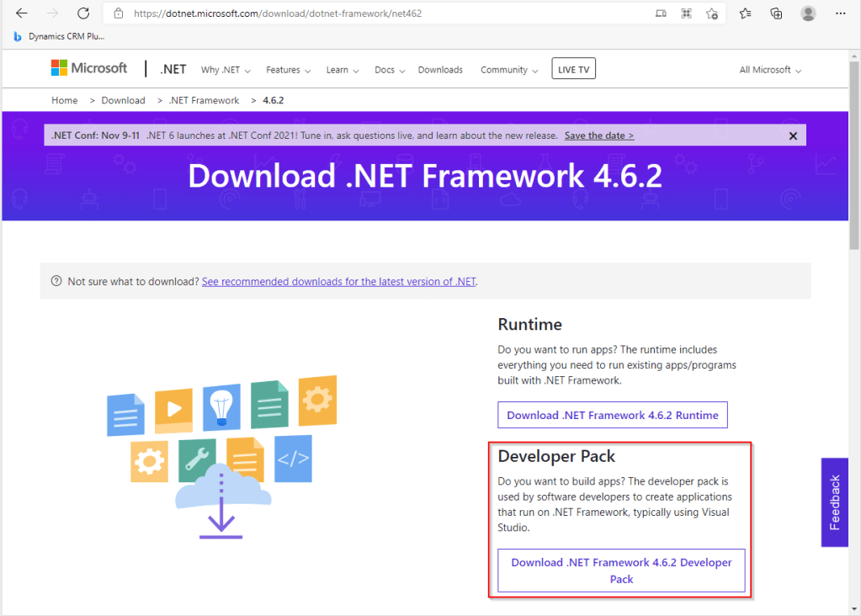Click Download .NET Framework 4.6.2 Runtime
861x616 pixels.
612,415
